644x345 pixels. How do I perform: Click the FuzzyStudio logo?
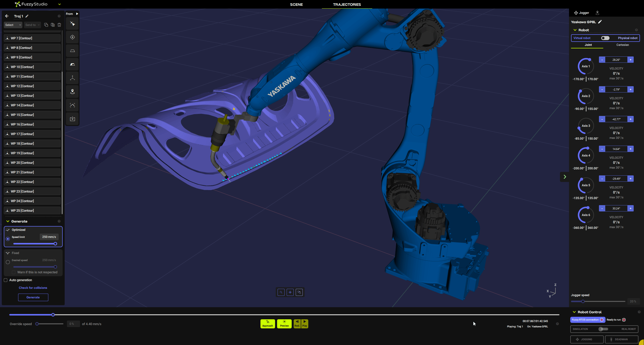click(31, 4)
